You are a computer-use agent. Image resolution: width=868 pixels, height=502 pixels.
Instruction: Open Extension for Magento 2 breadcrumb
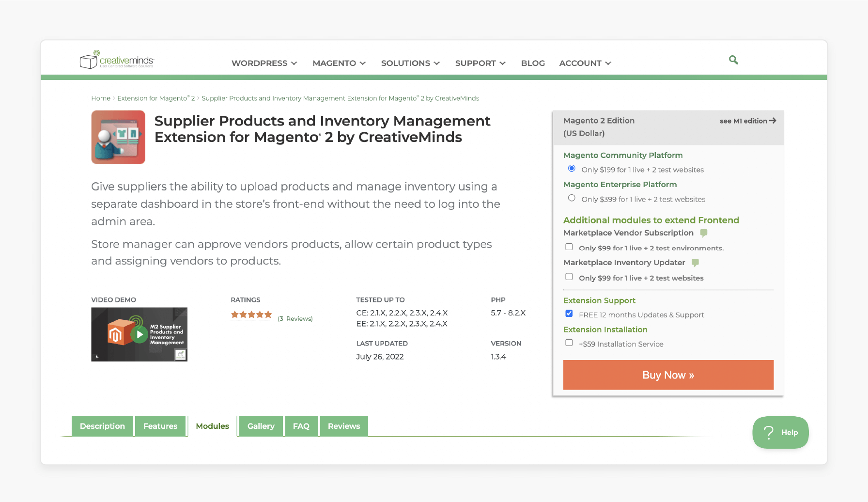pos(156,98)
